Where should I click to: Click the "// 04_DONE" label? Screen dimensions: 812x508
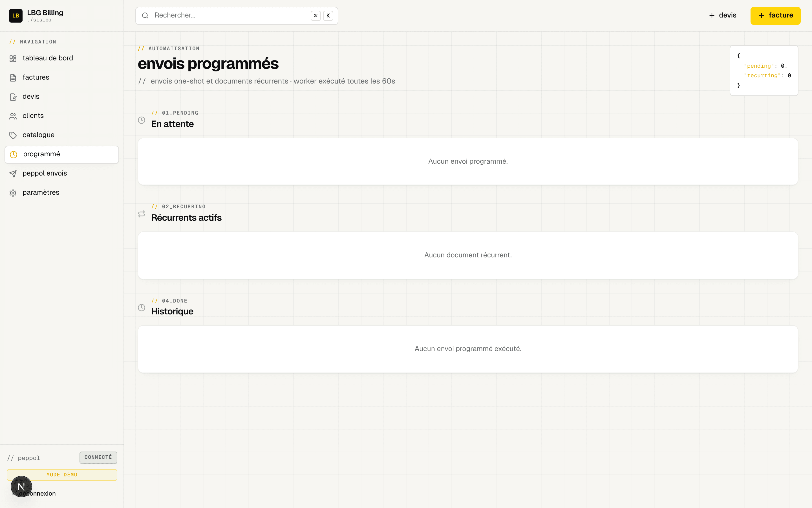169,301
